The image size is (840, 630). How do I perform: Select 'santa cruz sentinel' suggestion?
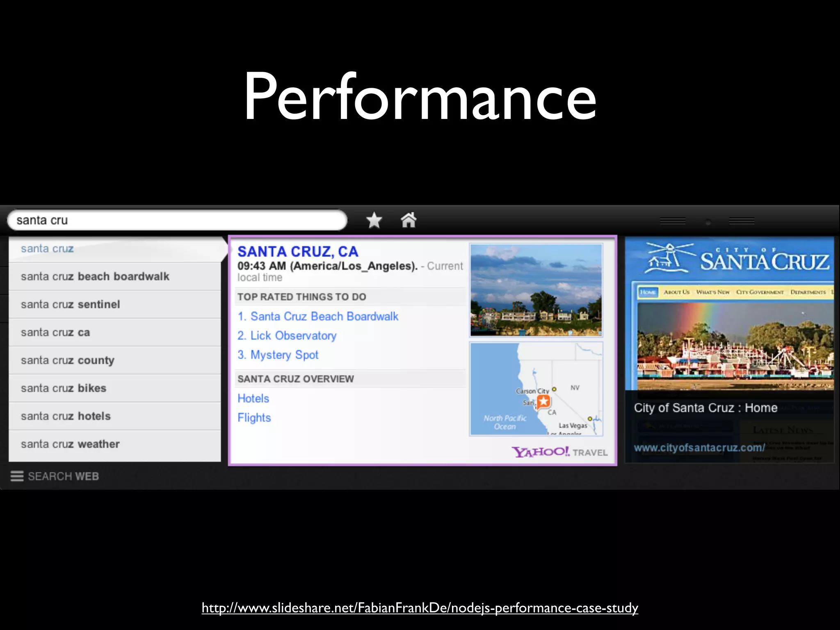[115, 304]
